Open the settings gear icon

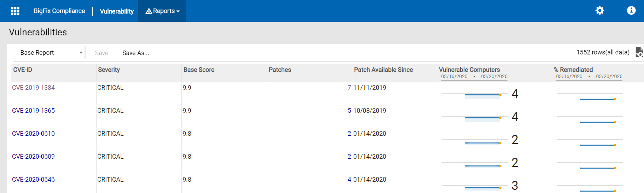coord(600,11)
